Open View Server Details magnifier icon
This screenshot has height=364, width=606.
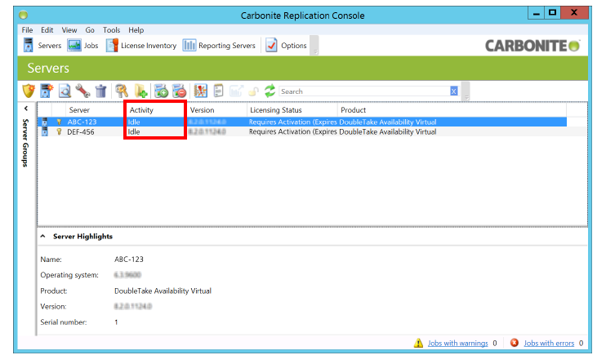65,91
